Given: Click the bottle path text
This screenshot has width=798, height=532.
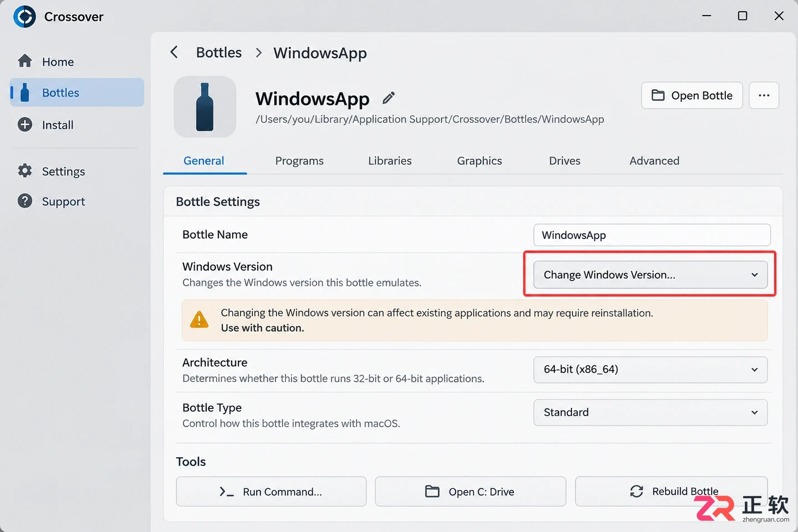Looking at the screenshot, I should [429, 119].
